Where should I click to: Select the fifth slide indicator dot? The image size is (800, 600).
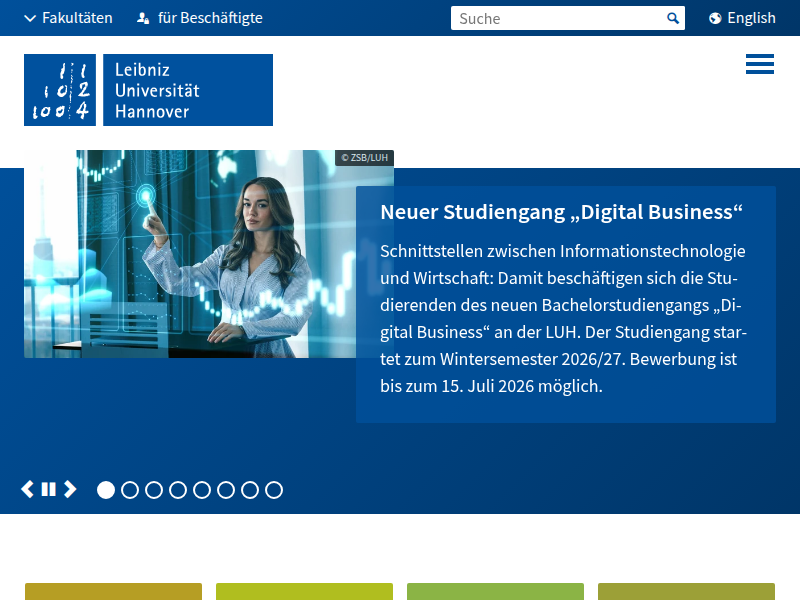[202, 490]
